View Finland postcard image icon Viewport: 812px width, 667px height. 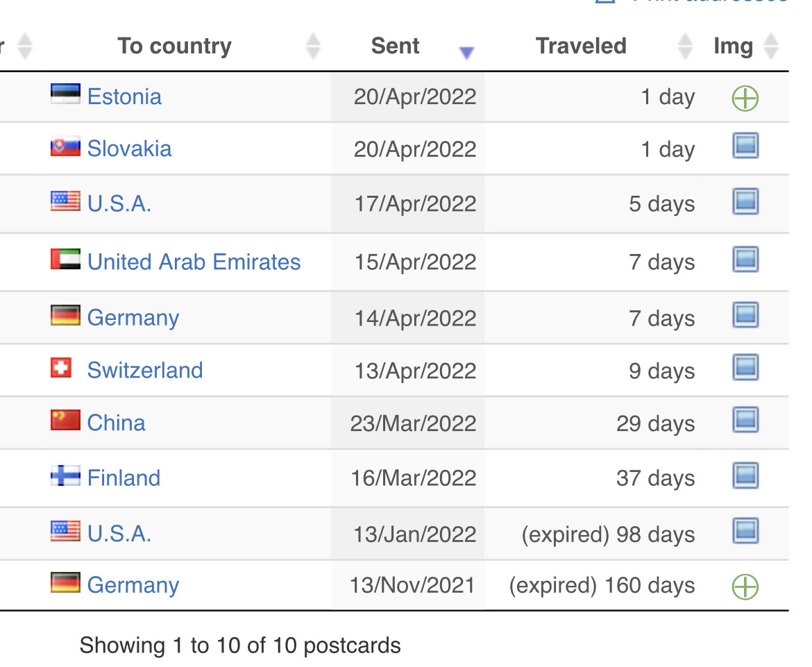click(745, 476)
